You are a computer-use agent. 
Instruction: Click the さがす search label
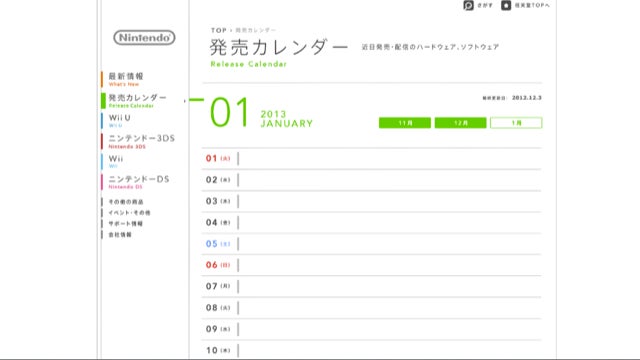click(485, 5)
